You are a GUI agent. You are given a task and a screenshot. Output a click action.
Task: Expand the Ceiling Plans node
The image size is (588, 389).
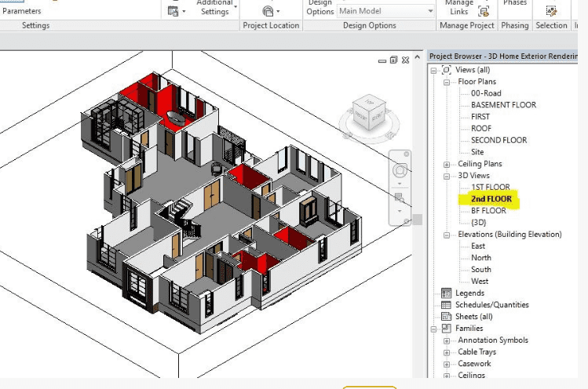tap(447, 164)
